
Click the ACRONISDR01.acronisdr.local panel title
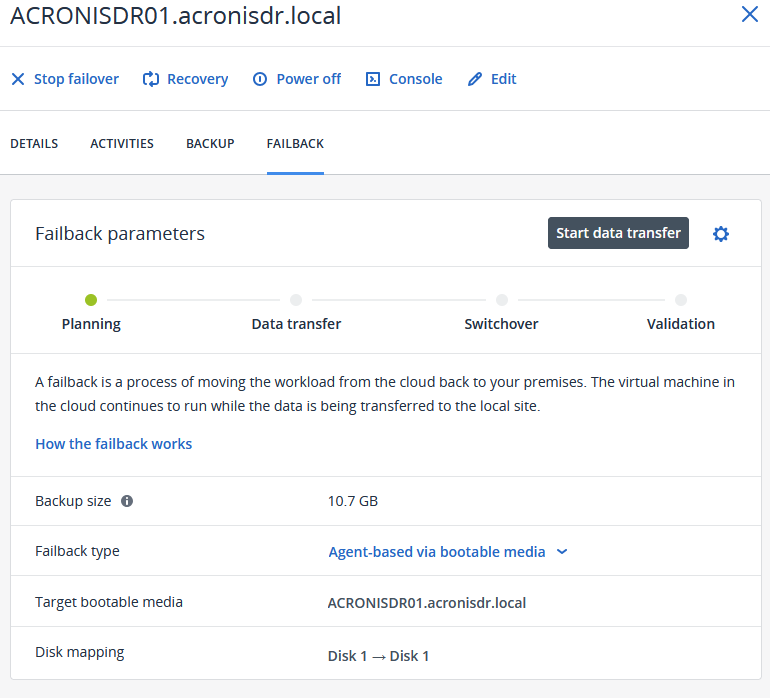(x=175, y=15)
